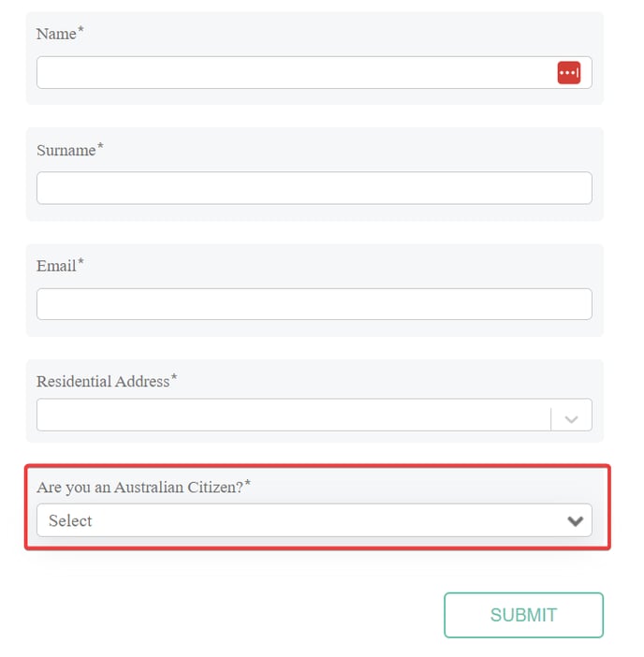Submit the form with the SUBMIT button
Viewport: 644px width, 657px height.
click(x=523, y=615)
